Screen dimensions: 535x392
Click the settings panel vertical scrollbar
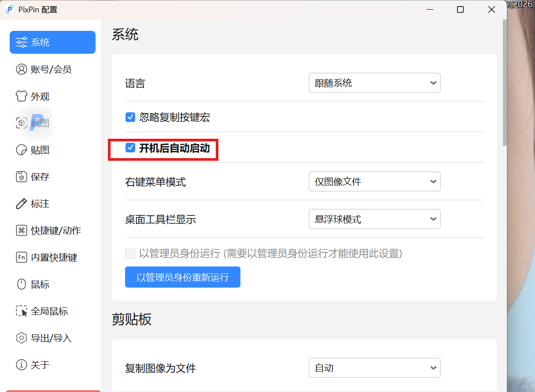pyautogui.click(x=505, y=83)
